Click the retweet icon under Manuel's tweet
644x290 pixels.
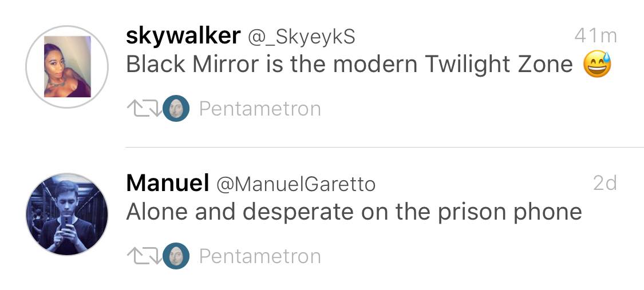click(144, 256)
